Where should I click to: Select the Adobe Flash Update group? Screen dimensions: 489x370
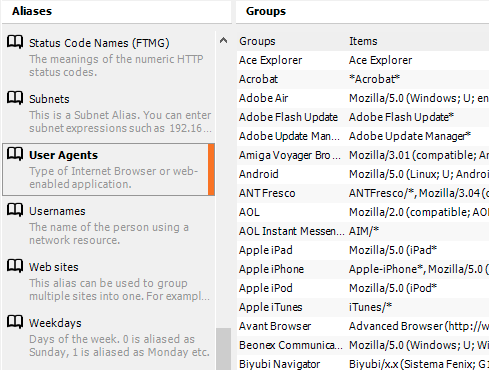(x=288, y=117)
